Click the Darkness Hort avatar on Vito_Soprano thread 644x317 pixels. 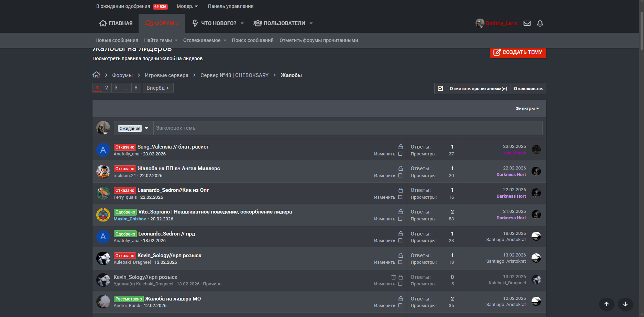pos(536,215)
